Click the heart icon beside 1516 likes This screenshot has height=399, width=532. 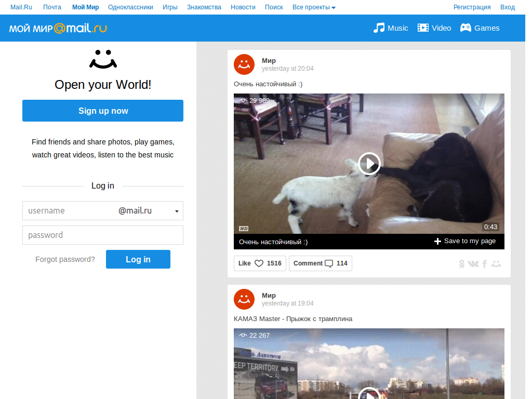coord(259,263)
